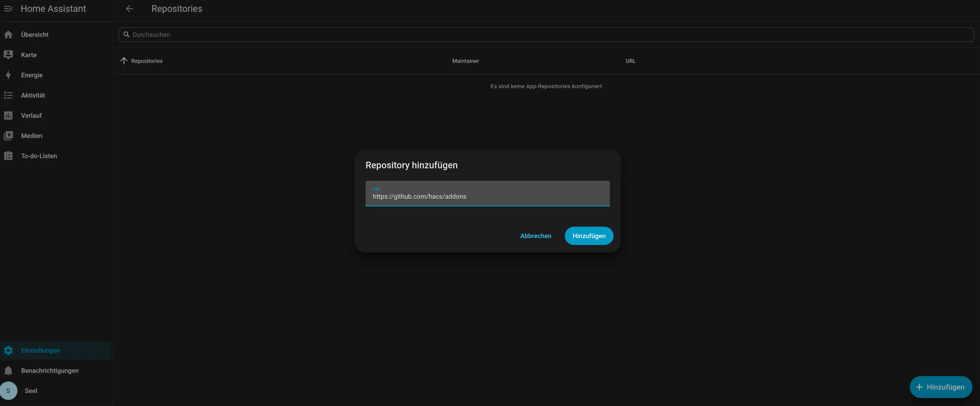The height and width of the screenshot is (406, 980).
Task: Open the Seel user profile avatar
Action: pos(8,390)
